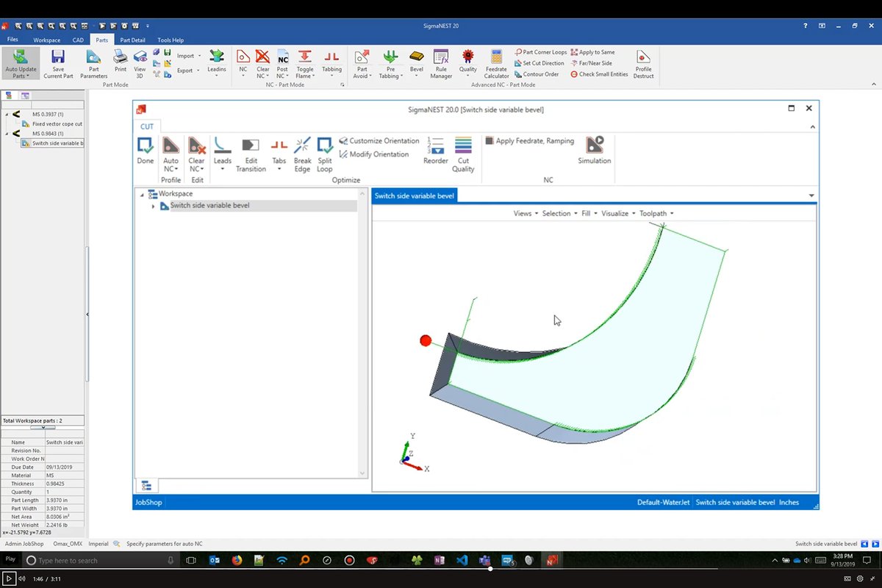This screenshot has height=588, width=882.
Task: Open the View 3D tool
Action: tap(140, 65)
